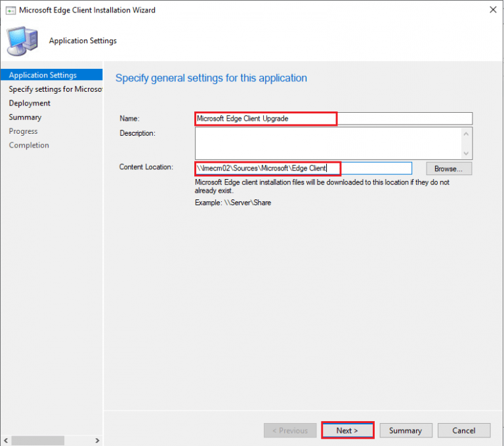Close the Microsoft Edge Client Installation Wizard

(x=493, y=10)
